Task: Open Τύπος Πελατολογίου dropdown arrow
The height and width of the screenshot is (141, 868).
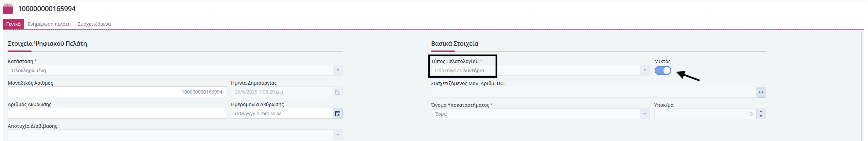Action: coord(644,70)
